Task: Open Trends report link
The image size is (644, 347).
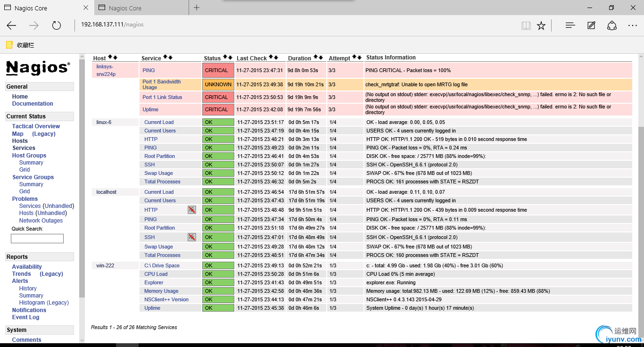Action: pos(22,274)
